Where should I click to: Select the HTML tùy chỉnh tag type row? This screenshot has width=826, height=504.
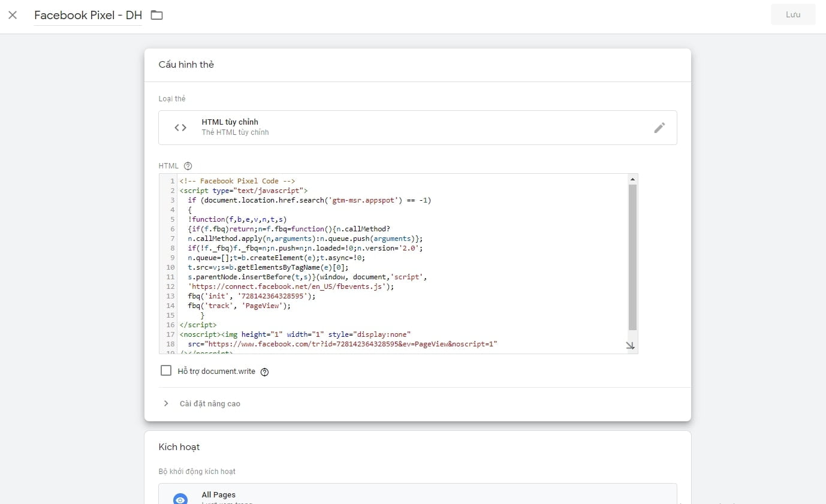point(417,128)
